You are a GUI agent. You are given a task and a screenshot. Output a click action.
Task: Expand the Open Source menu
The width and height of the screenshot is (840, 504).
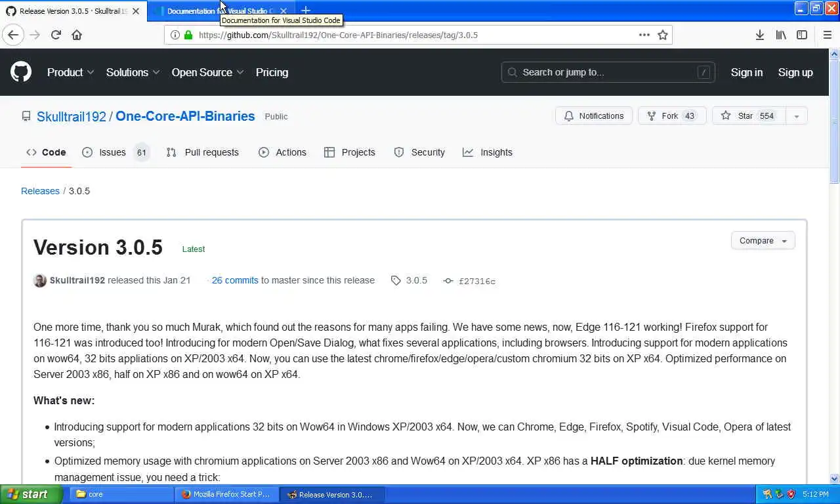click(208, 72)
